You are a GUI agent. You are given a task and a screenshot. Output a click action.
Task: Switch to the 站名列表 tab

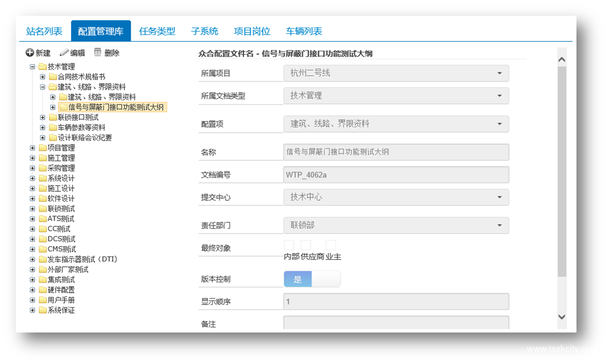pos(44,32)
